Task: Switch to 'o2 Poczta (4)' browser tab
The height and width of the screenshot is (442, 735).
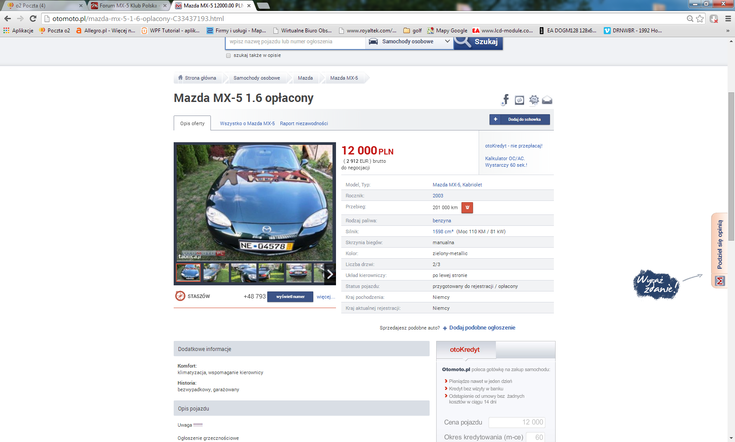Action: [43, 6]
